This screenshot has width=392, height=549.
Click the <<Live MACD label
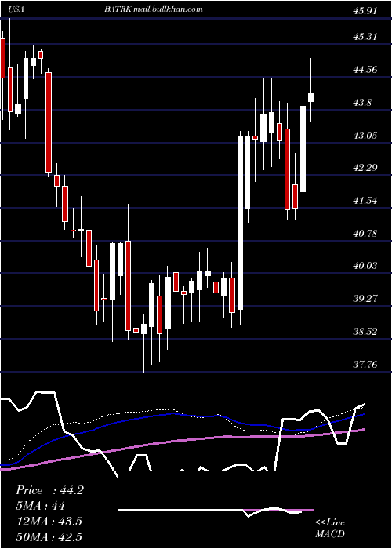[x=330, y=528]
